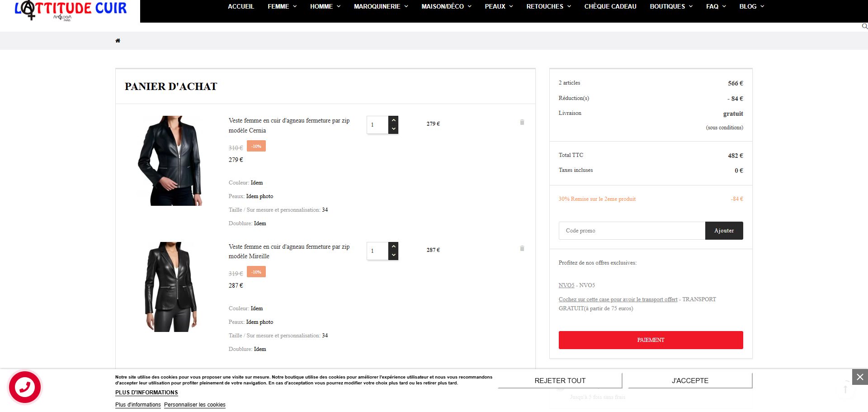This screenshot has height=412, width=868.
Task: Click the red phone call icon
Action: 25,387
